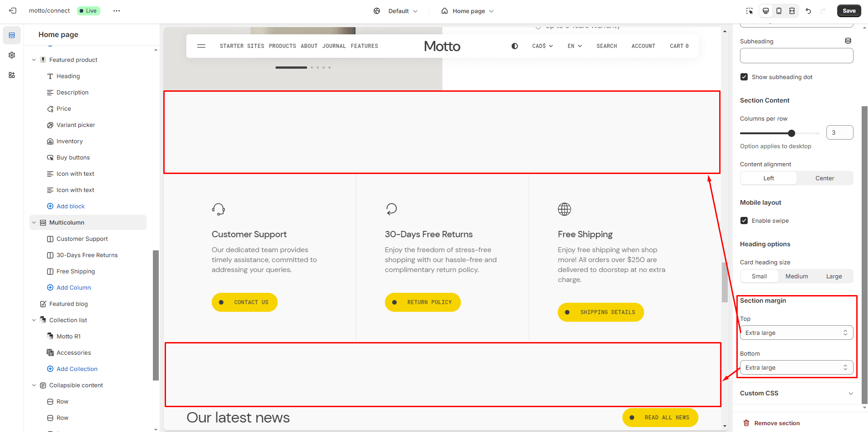
Task: Click the Subheading text input field
Action: click(x=797, y=56)
